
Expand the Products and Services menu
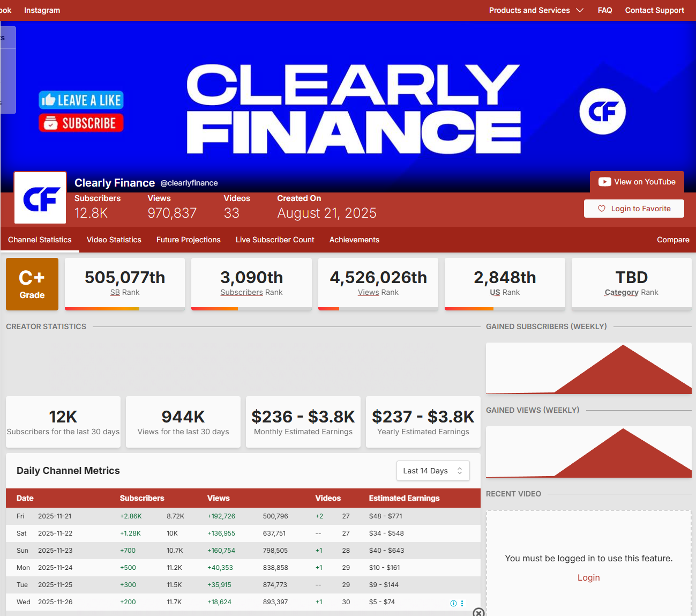click(536, 10)
